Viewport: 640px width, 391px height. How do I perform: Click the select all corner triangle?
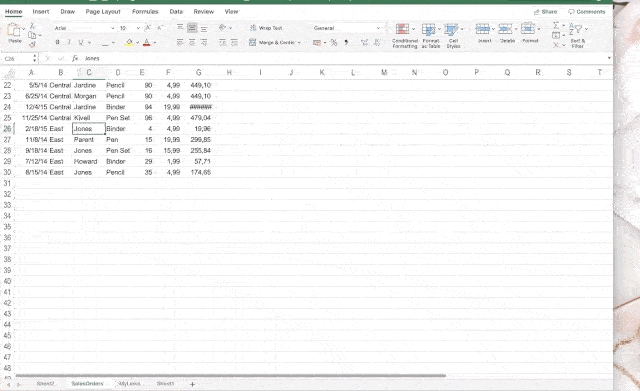coord(8,73)
